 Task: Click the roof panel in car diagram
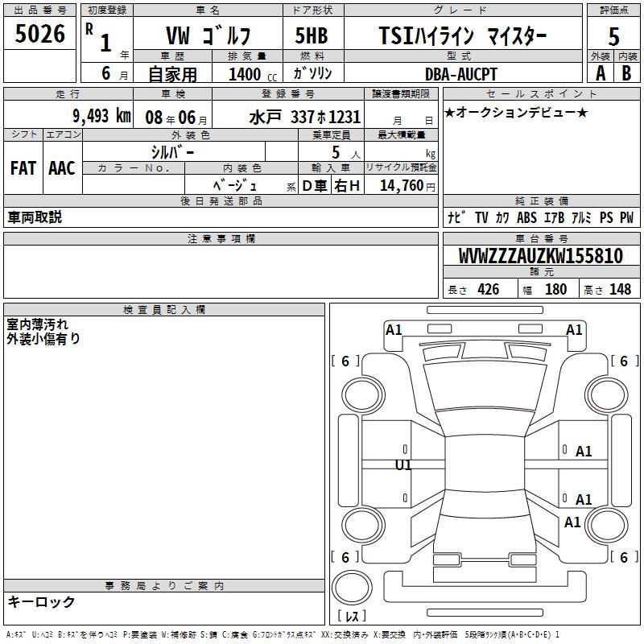click(x=485, y=464)
